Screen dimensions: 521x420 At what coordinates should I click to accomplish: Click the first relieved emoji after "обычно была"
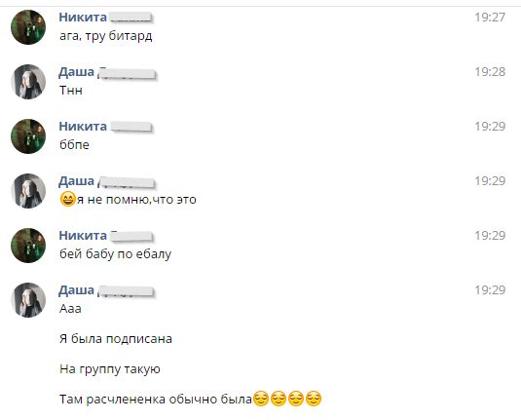(261, 399)
